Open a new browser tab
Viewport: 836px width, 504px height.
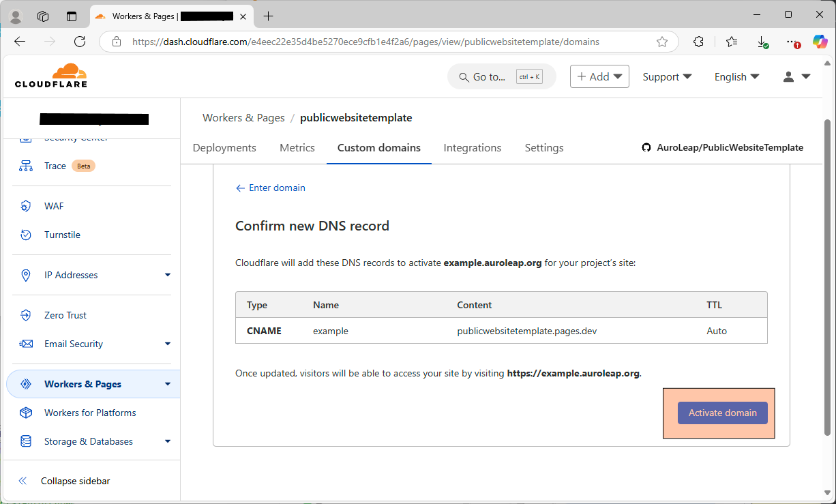269,16
